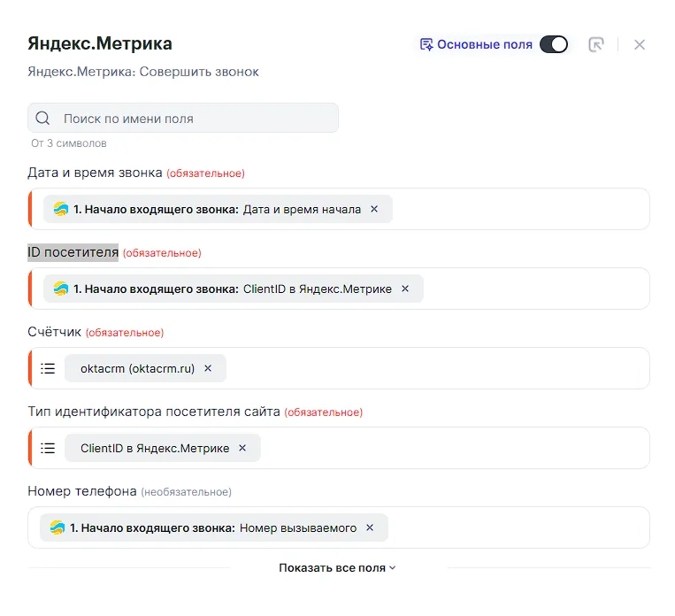Click the expand panel arrow icon
The width and height of the screenshot is (675, 616).
coord(596,44)
